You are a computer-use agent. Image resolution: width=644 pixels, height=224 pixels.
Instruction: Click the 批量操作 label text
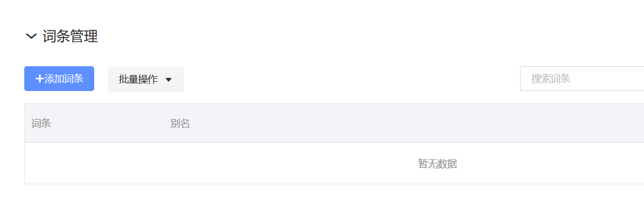tap(138, 80)
